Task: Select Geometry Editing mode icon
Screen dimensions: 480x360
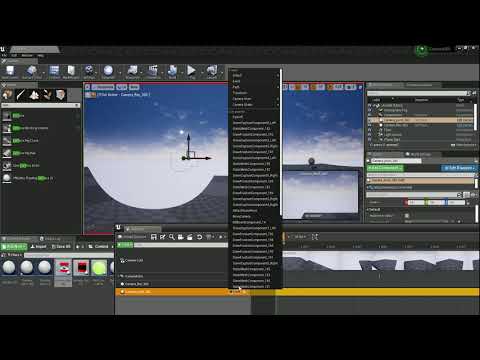Action: [x=60, y=95]
